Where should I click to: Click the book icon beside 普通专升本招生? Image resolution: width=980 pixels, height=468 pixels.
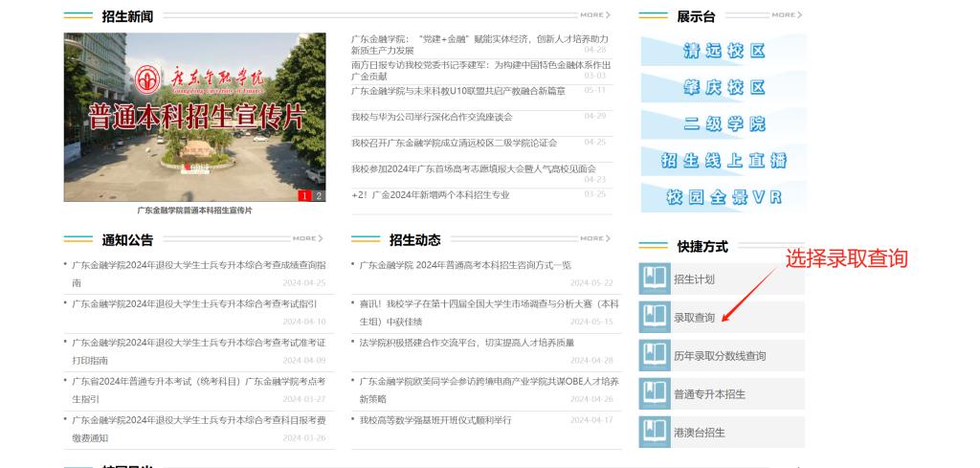pyautogui.click(x=655, y=393)
